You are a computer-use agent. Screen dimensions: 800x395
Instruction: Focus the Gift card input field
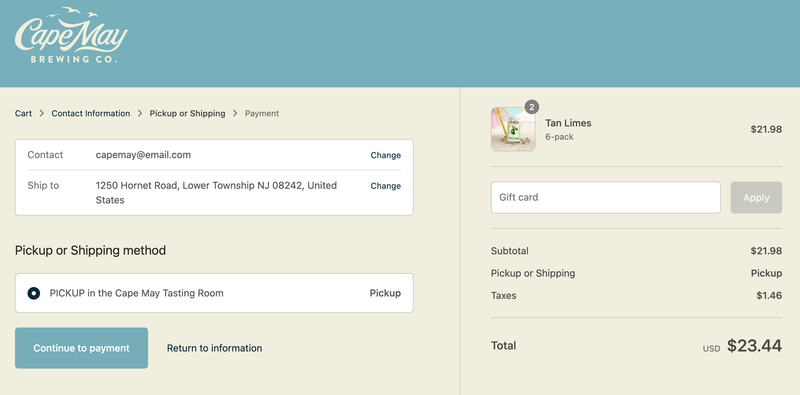click(606, 198)
